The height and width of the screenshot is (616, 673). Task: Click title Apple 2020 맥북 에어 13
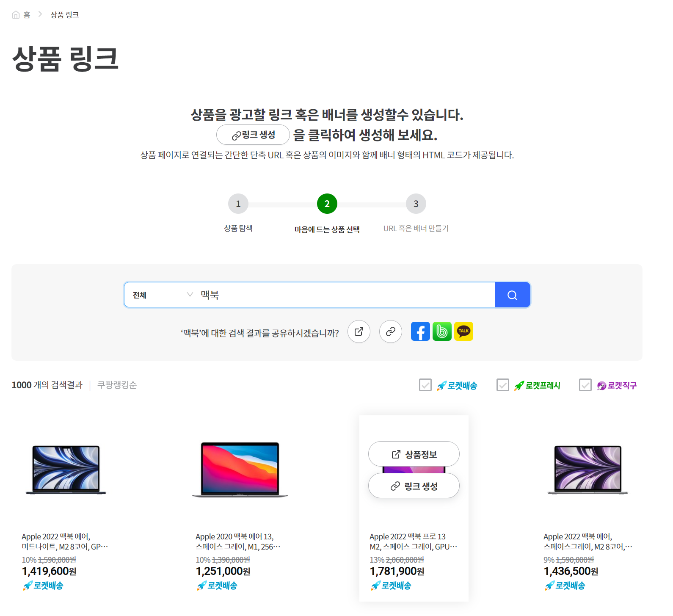coord(238,541)
